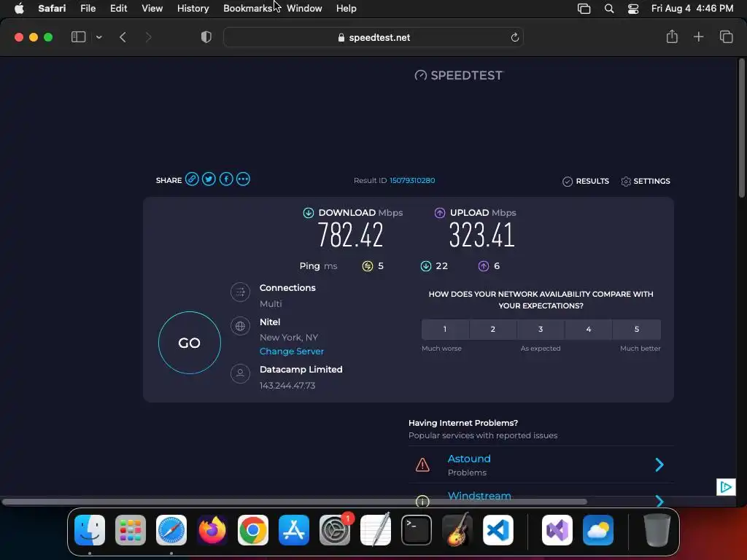Open the Safari menu
Viewport: 747px width, 560px height.
click(x=52, y=8)
